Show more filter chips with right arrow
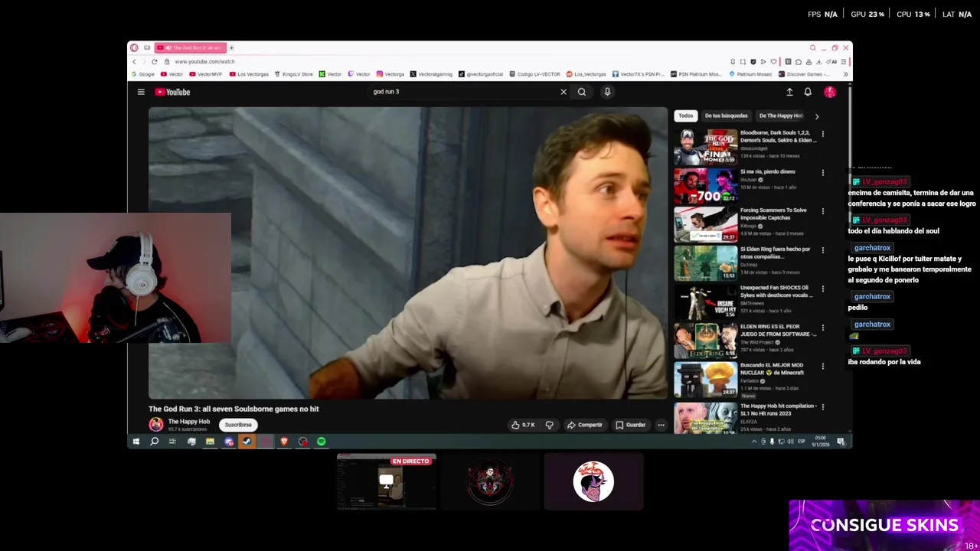 [x=816, y=116]
